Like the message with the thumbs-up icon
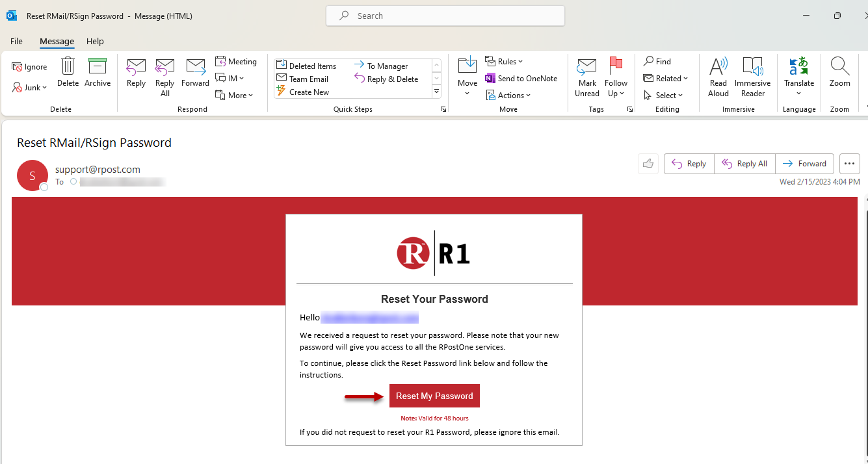868x464 pixels. (x=648, y=164)
